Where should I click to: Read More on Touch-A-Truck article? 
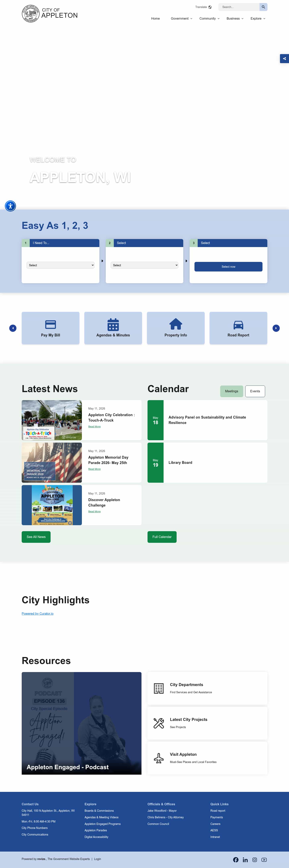pyautogui.click(x=95, y=427)
